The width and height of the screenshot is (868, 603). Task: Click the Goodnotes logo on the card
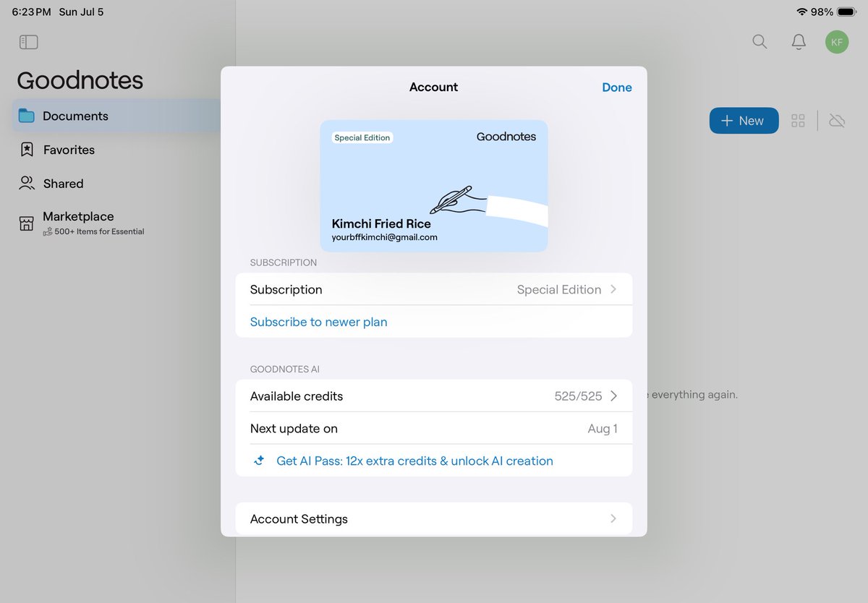click(x=506, y=137)
